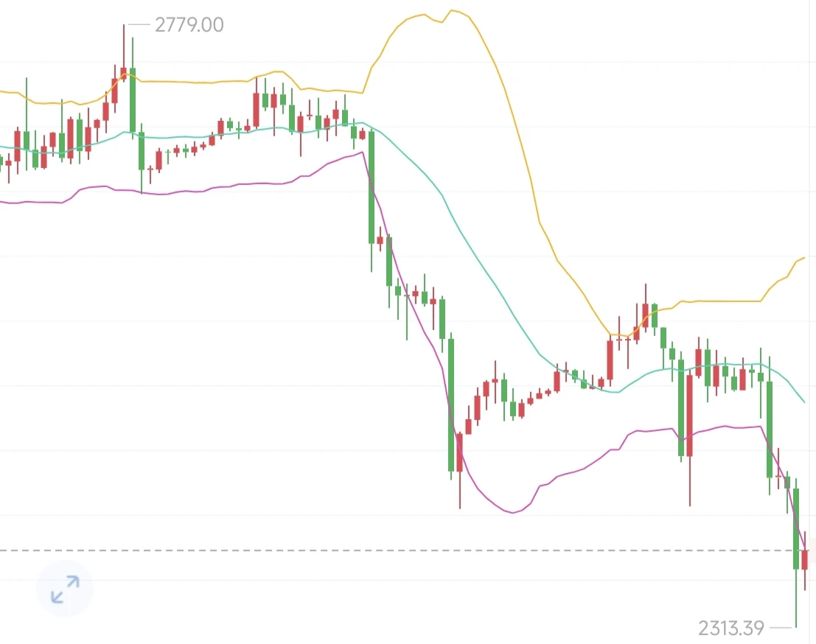
Task: Click the 2313.39 low price label
Action: point(731,629)
